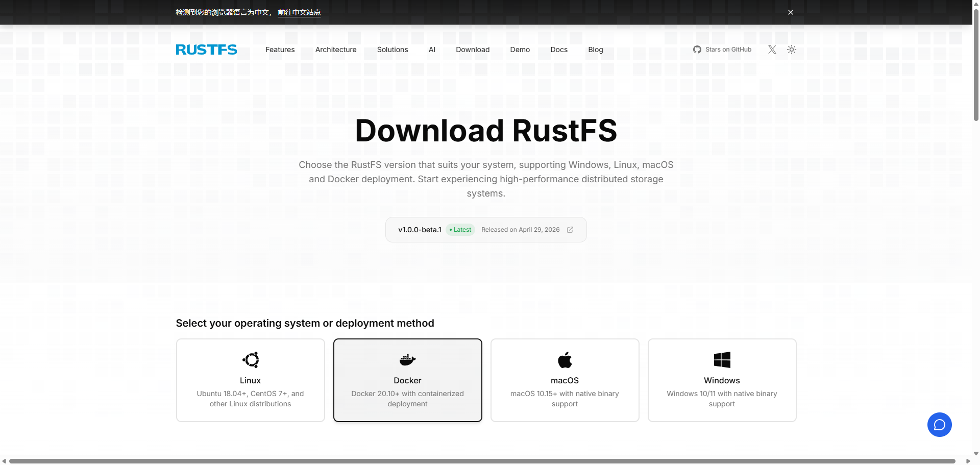The image size is (980, 465).
Task: Open the RustFS logo home link
Action: click(206, 50)
